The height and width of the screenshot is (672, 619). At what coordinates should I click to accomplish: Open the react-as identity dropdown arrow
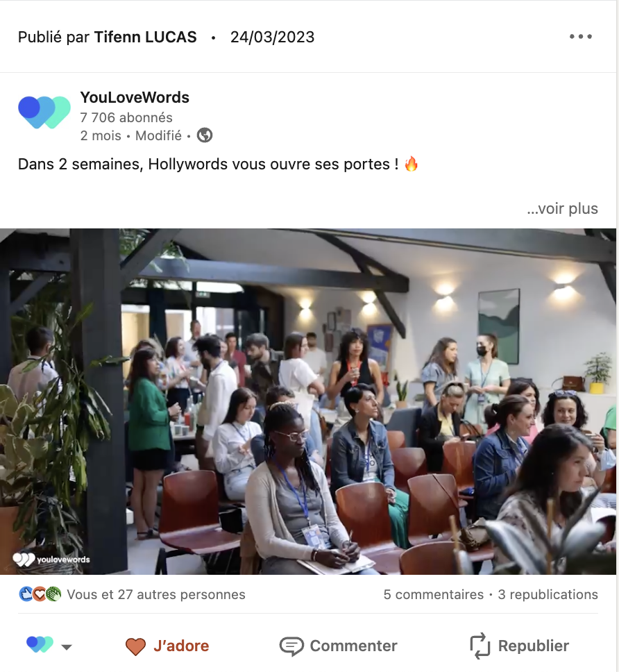[x=67, y=647]
